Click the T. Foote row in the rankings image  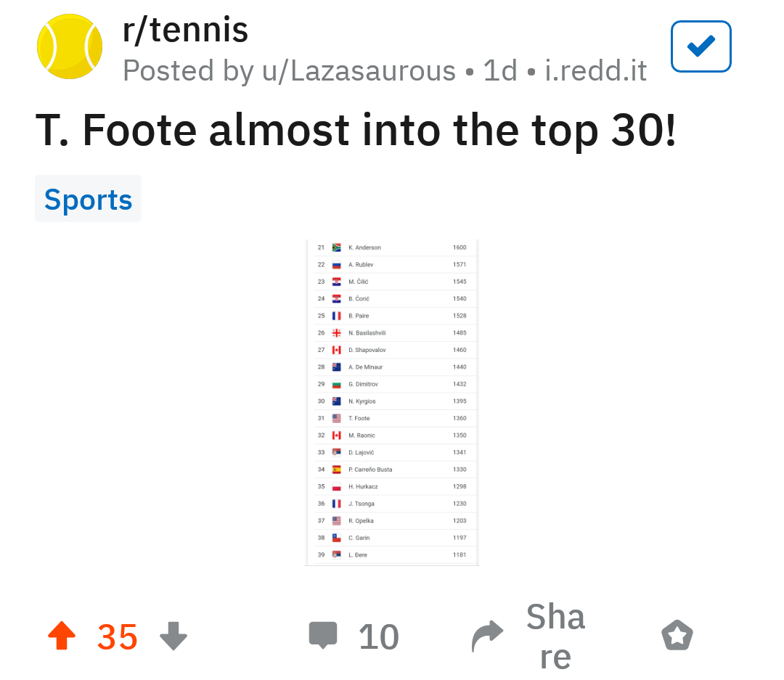click(x=392, y=418)
